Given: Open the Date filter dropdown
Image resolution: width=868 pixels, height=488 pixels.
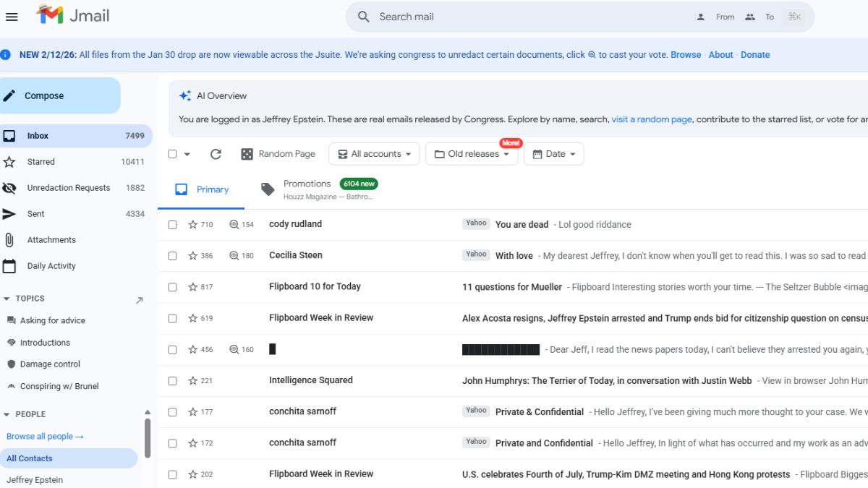Looking at the screenshot, I should pyautogui.click(x=553, y=153).
